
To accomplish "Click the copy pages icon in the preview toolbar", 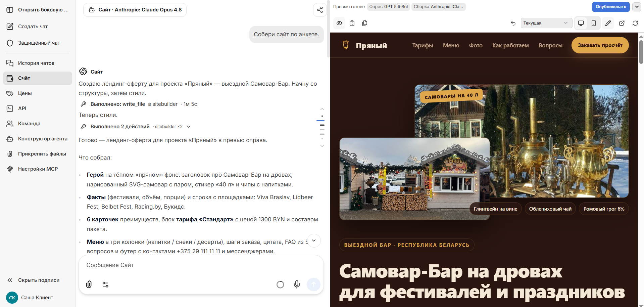I will click(x=365, y=23).
